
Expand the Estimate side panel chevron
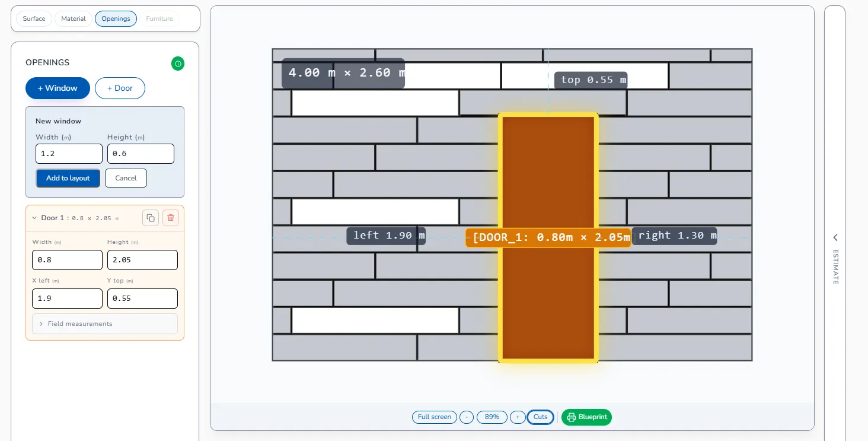[835, 237]
